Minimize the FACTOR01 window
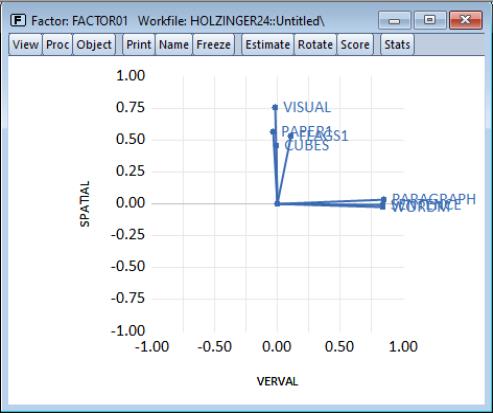 (394, 20)
